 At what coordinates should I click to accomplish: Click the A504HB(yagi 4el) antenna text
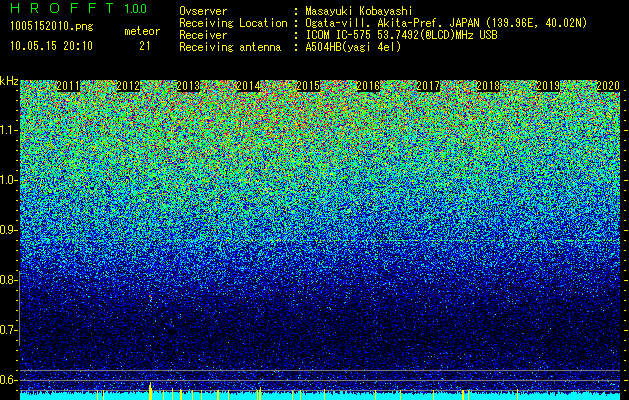pos(353,47)
